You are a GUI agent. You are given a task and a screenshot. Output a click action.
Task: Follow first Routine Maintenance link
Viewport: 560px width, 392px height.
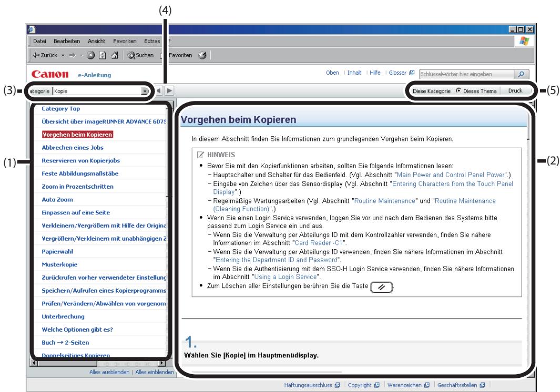tap(385, 201)
